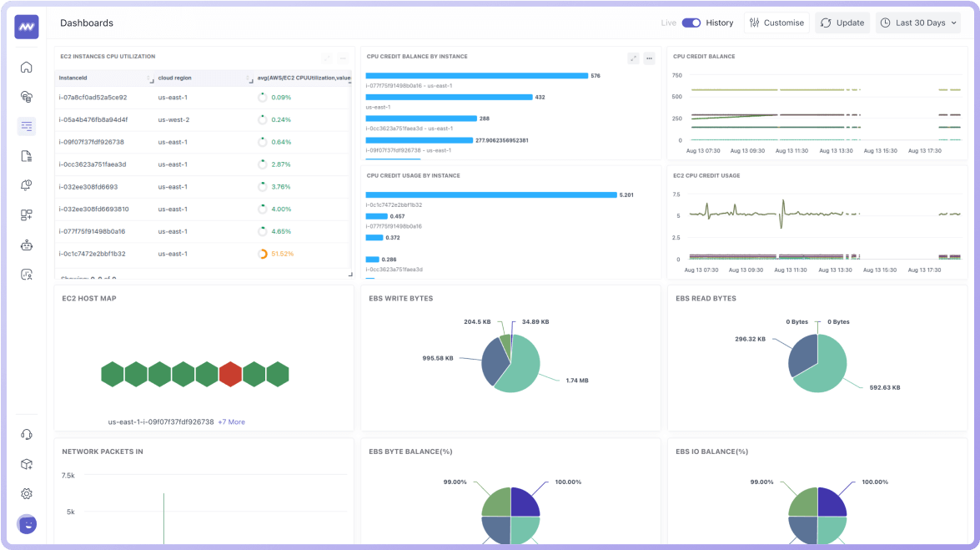Click the sliders icon on the Customise button
Screen dimensions: 980x550
(x=754, y=23)
